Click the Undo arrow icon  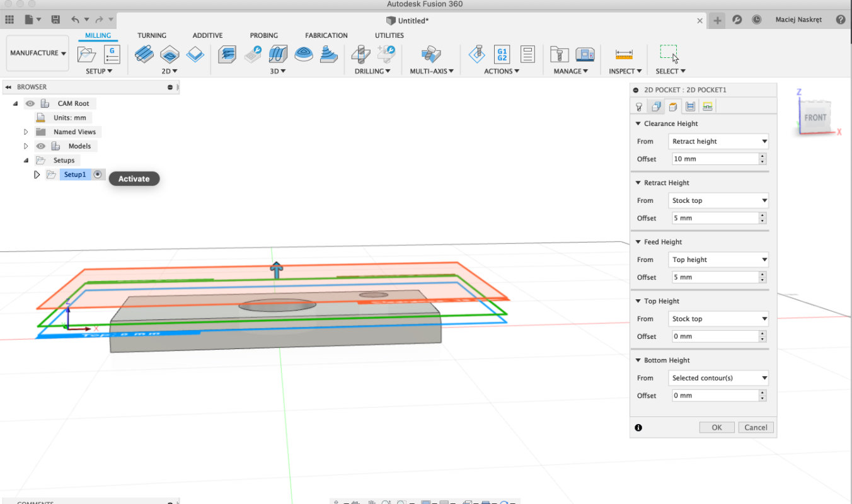point(76,20)
